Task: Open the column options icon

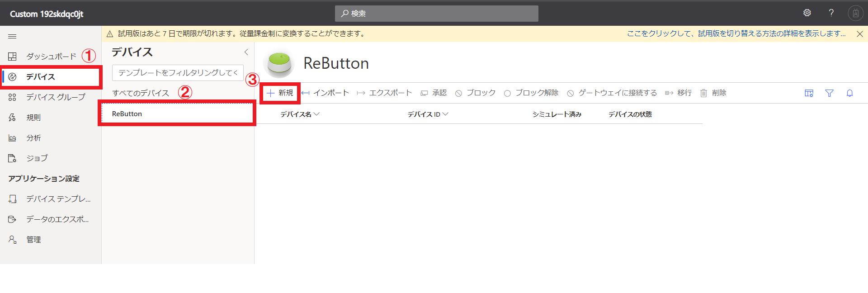Action: [809, 93]
